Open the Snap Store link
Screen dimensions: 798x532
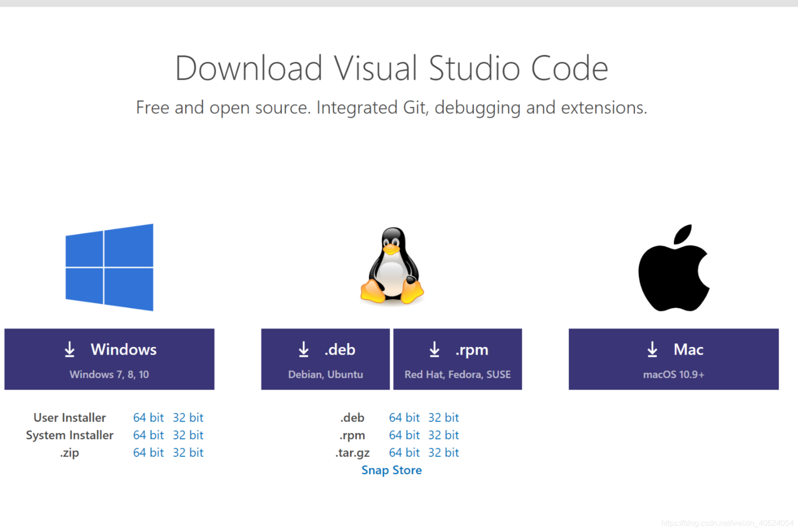[x=391, y=470]
